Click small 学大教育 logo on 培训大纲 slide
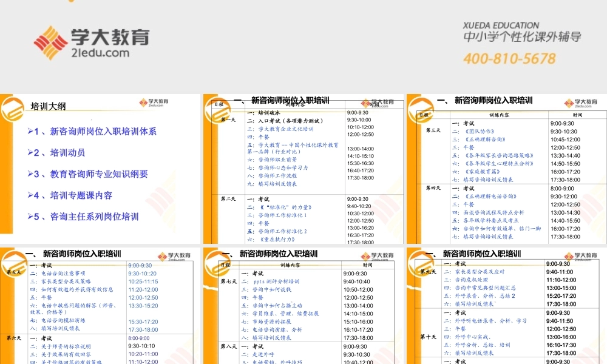 point(154,102)
